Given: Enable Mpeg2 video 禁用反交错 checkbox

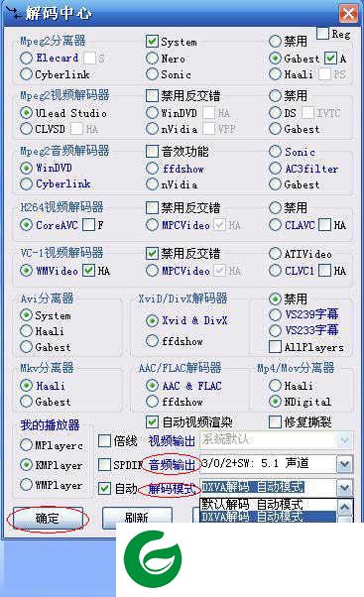Looking at the screenshot, I should (x=152, y=95).
